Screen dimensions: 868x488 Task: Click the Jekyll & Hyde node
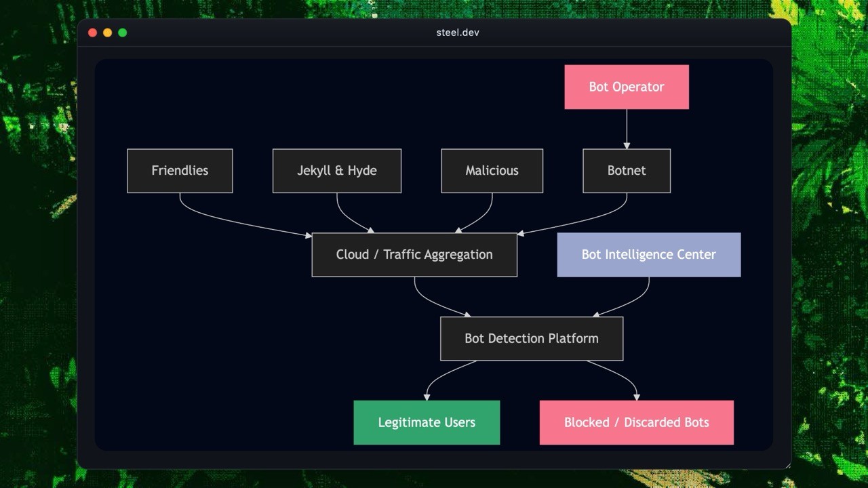point(336,170)
